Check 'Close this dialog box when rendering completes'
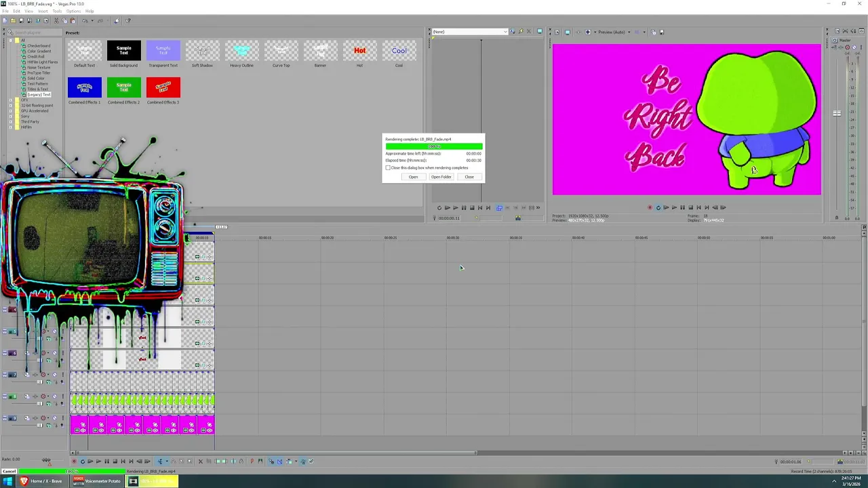 (x=388, y=167)
